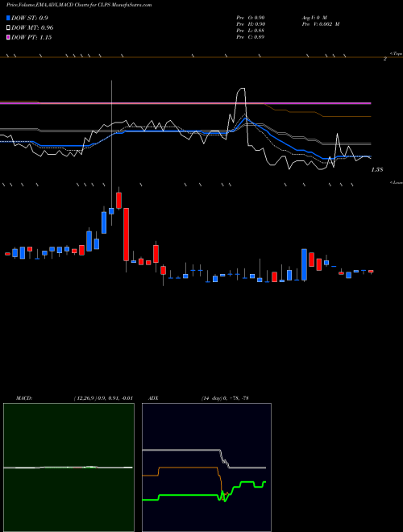Click the 1.38 price level label
This screenshot has height=532, width=403.
(377, 169)
